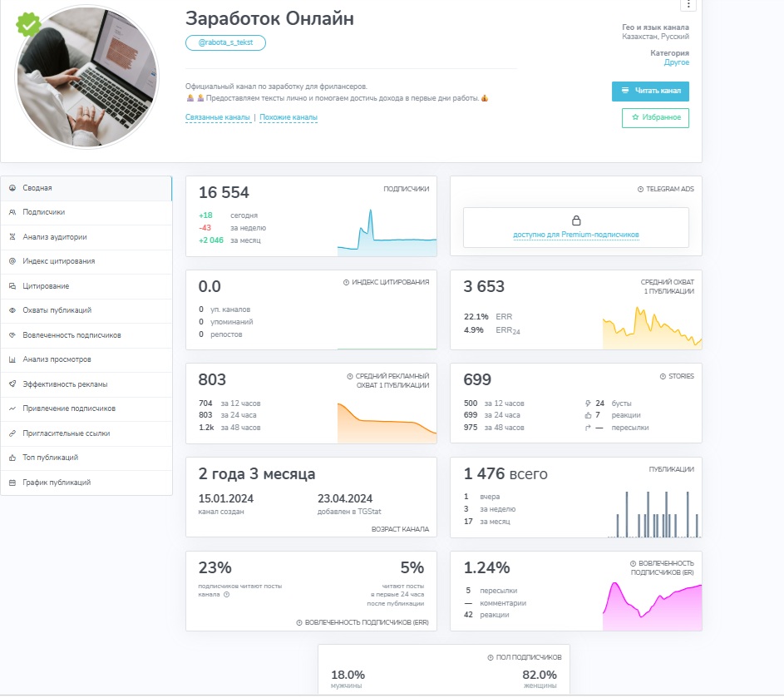
Task: Click the info icon beside Индекс цитирования
Action: [346, 282]
